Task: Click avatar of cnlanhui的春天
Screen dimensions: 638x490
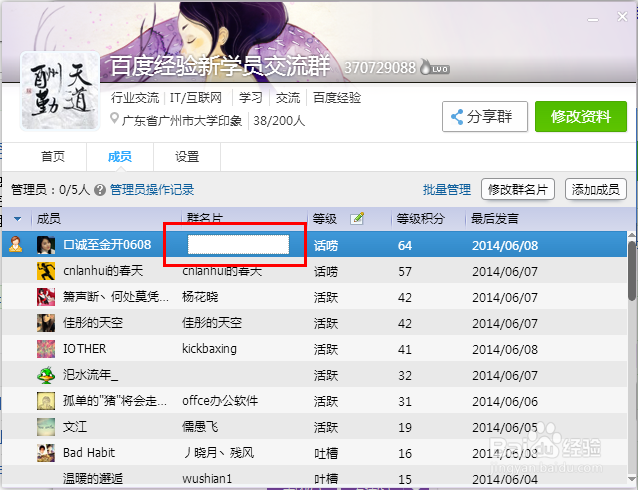Action: point(46,271)
